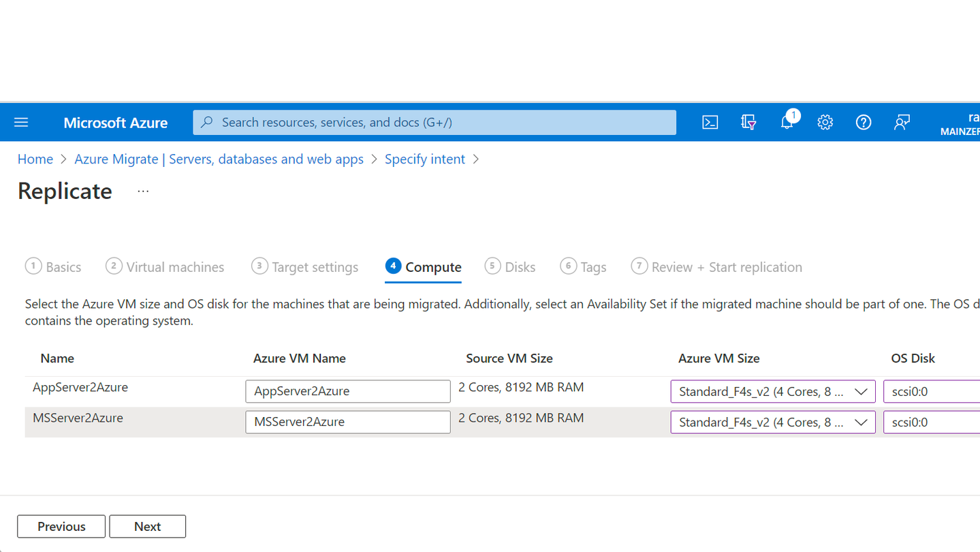
Task: Open the hamburger portal menu
Action: (21, 123)
